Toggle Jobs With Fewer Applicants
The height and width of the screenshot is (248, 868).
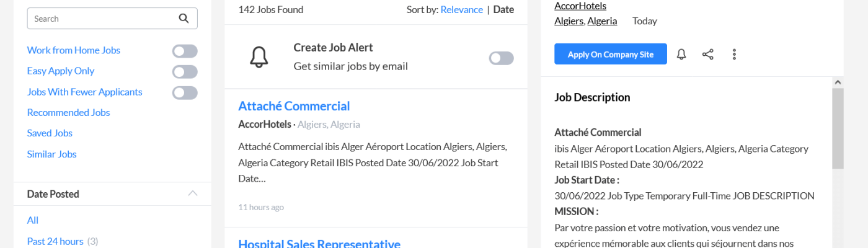click(x=185, y=93)
